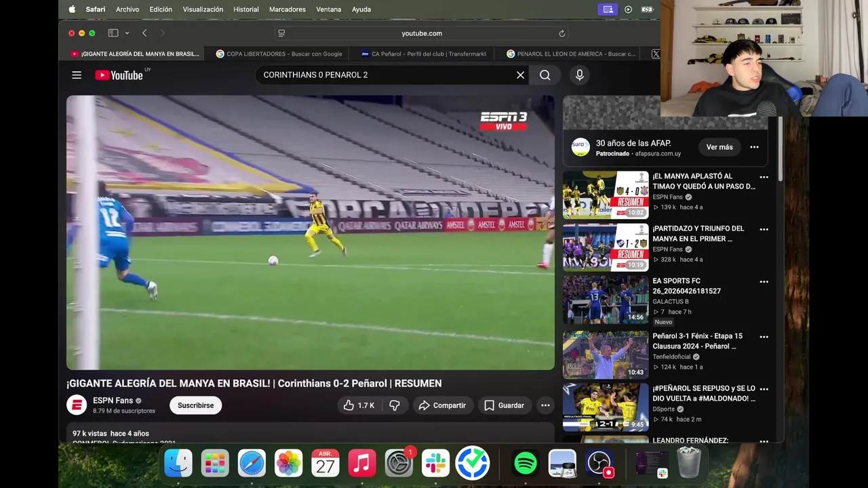
Task: Clear the search box with the X icon
Action: [x=520, y=75]
